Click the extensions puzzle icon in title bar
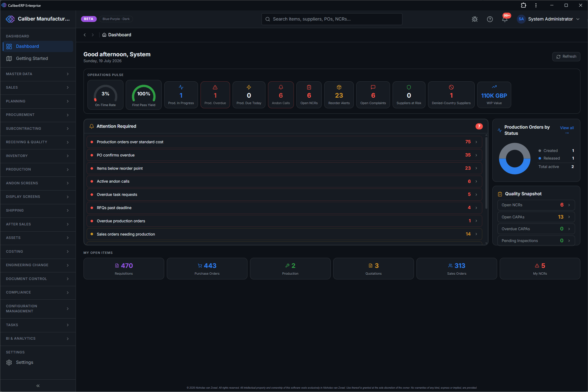The image size is (588, 392). 523,5
